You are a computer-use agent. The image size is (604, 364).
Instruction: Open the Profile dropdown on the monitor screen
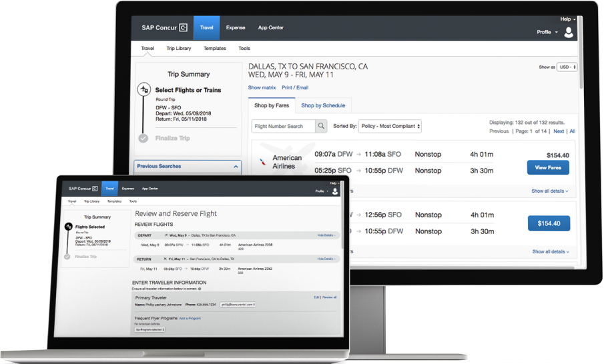point(547,32)
